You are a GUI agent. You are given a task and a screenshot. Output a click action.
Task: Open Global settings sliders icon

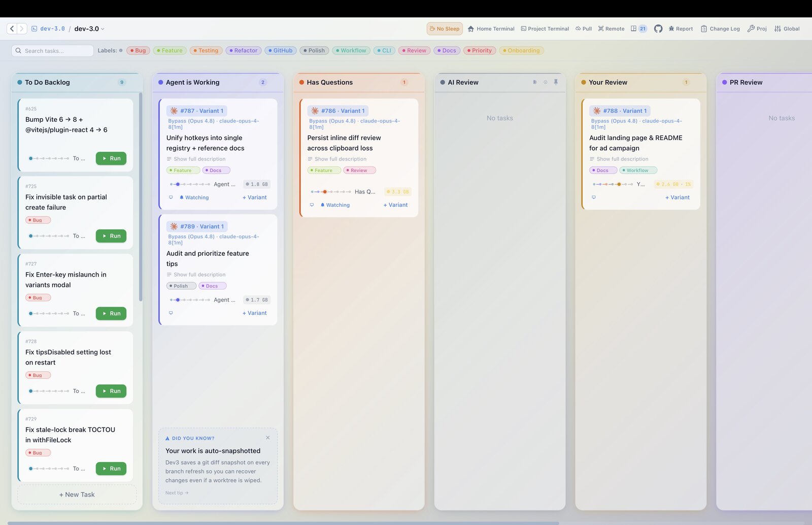787,29
